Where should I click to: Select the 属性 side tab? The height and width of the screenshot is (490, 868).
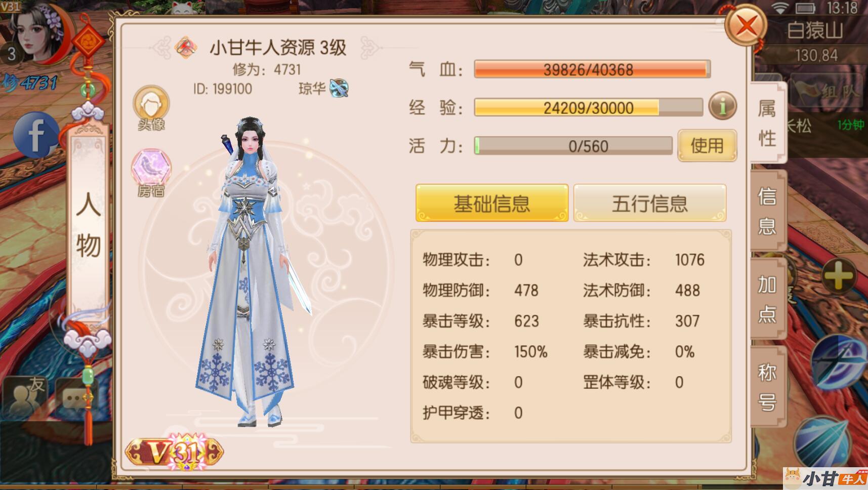coord(767,123)
